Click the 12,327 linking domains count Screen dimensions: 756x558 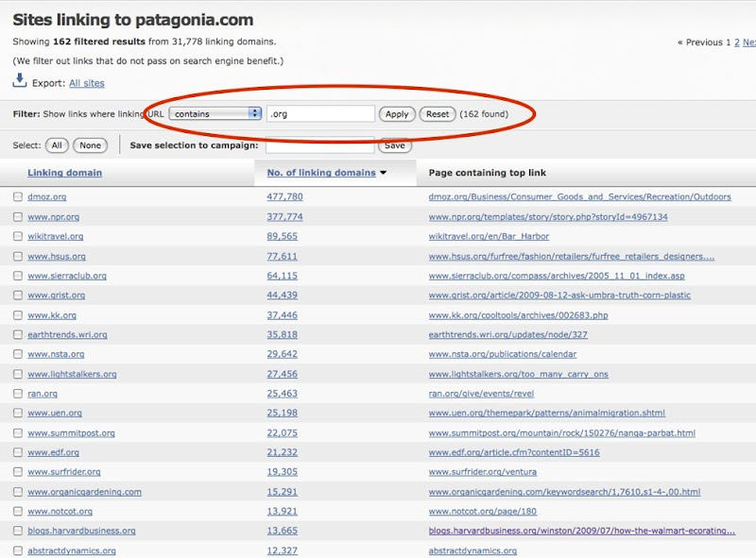point(282,550)
